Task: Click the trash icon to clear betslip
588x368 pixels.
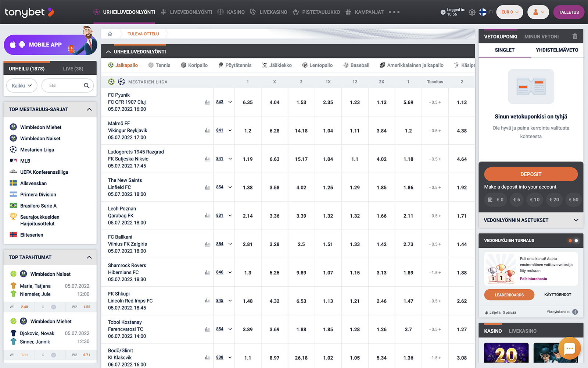Action: tap(575, 36)
